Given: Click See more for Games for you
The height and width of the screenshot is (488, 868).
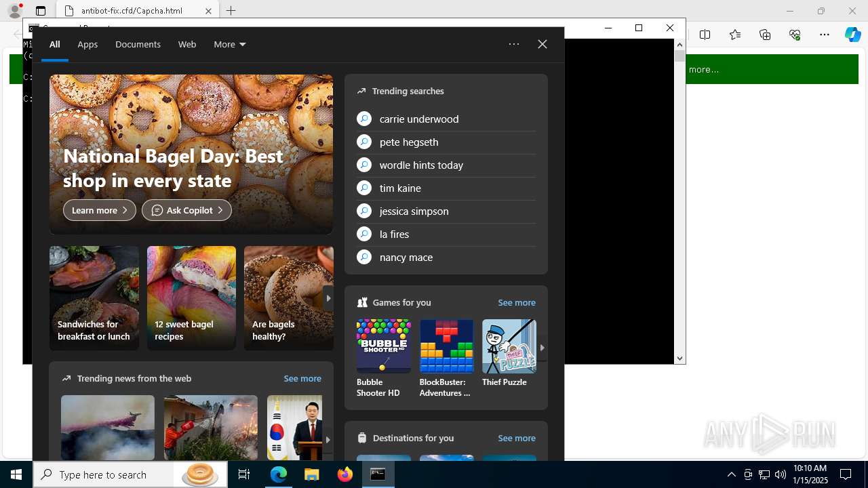Looking at the screenshot, I should 517,303.
